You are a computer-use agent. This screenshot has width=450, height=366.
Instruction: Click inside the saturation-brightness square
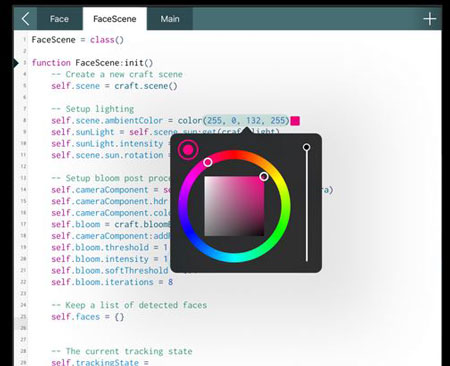point(234,206)
